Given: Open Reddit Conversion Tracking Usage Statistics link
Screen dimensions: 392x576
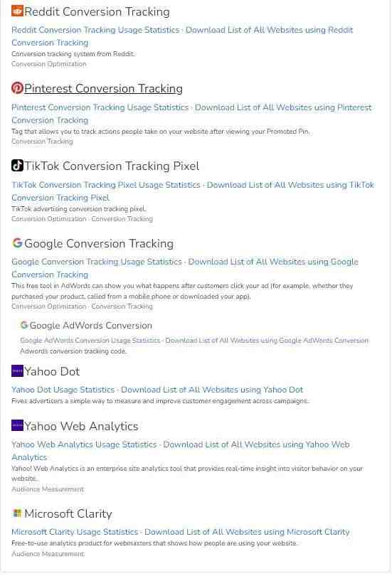Looking at the screenshot, I should (95, 30).
